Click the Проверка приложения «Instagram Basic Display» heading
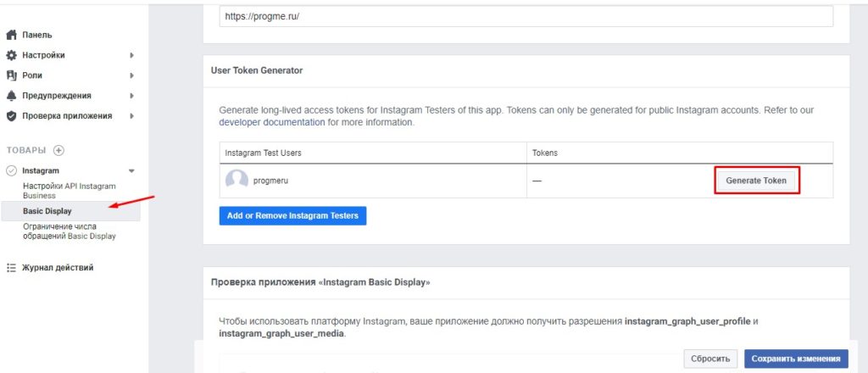Image resolution: width=868 pixels, height=373 pixels. point(320,282)
